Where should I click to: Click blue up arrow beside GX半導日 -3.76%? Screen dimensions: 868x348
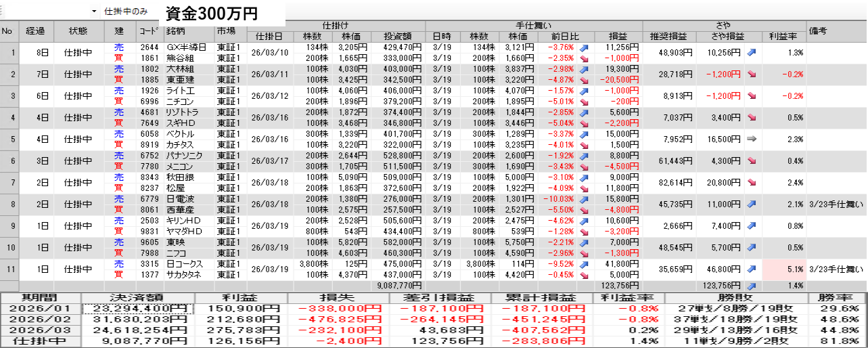point(585,47)
